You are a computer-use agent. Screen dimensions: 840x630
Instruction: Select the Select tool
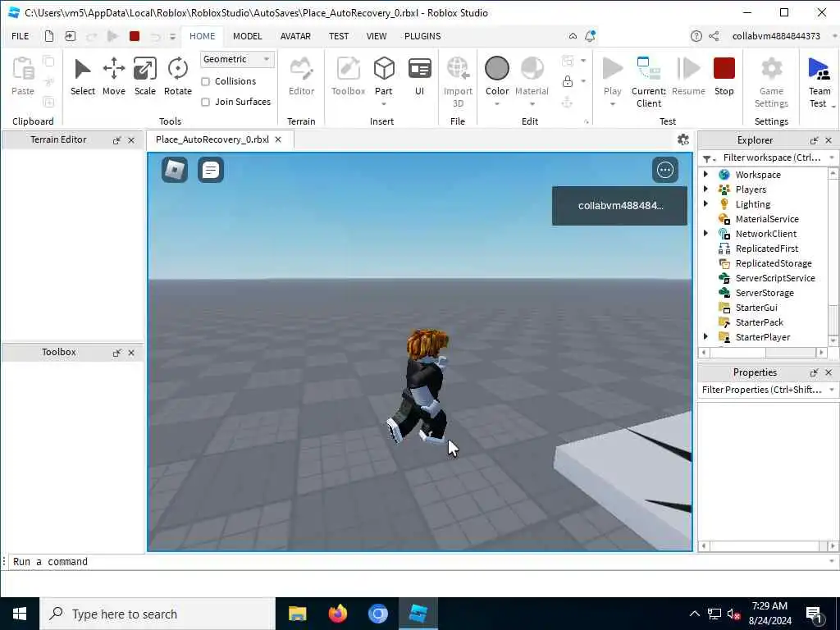coord(83,77)
